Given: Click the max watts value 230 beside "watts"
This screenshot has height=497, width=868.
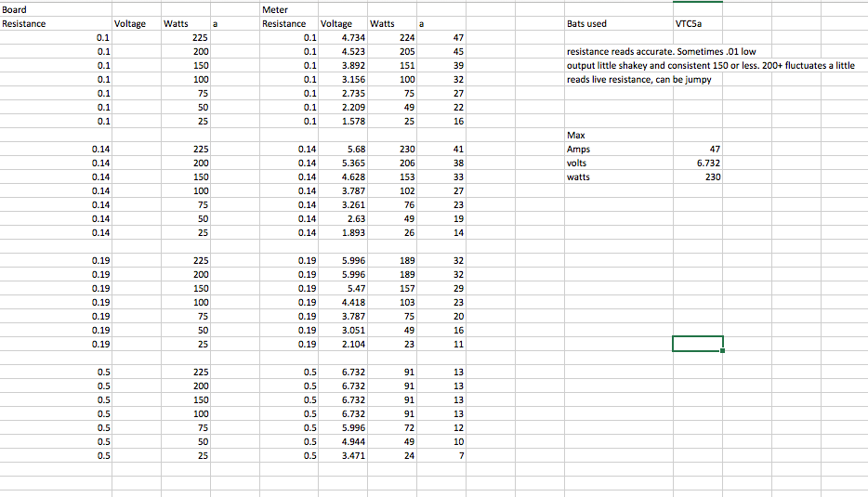Looking at the screenshot, I should tap(712, 177).
